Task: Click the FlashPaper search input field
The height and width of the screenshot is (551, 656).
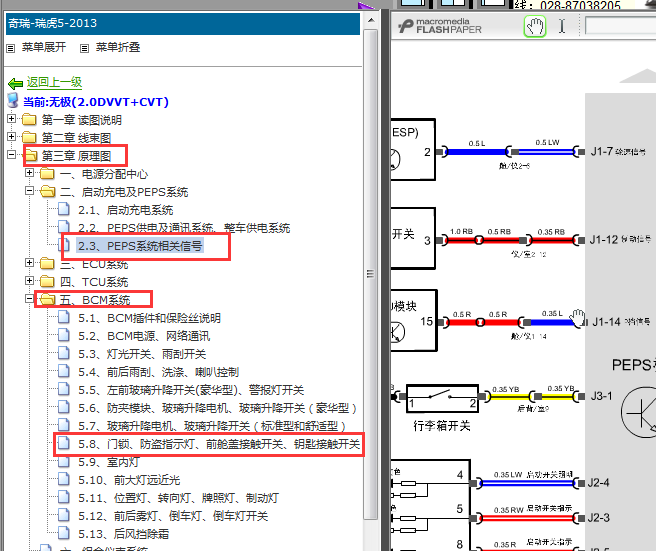Action: pyautogui.click(x=620, y=26)
